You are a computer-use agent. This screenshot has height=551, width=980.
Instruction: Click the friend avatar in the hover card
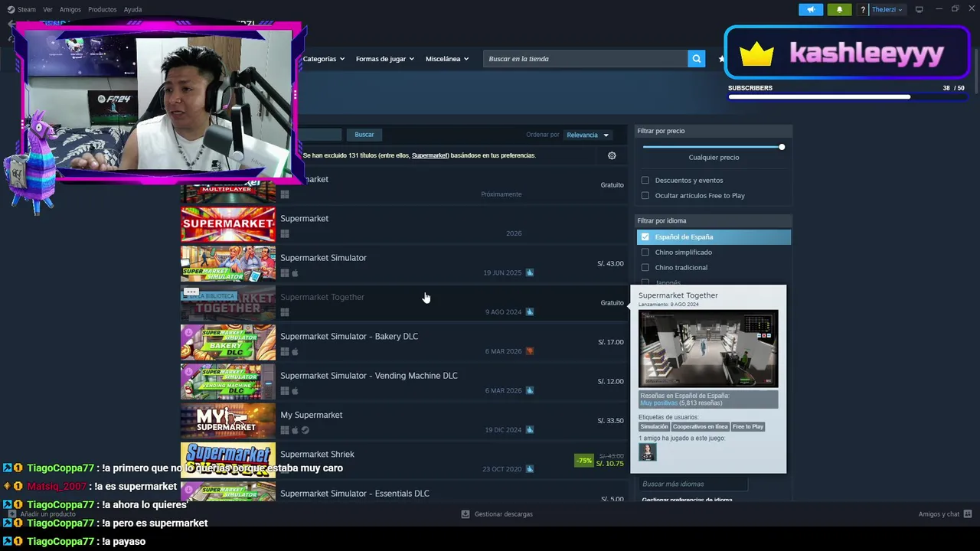pos(648,452)
